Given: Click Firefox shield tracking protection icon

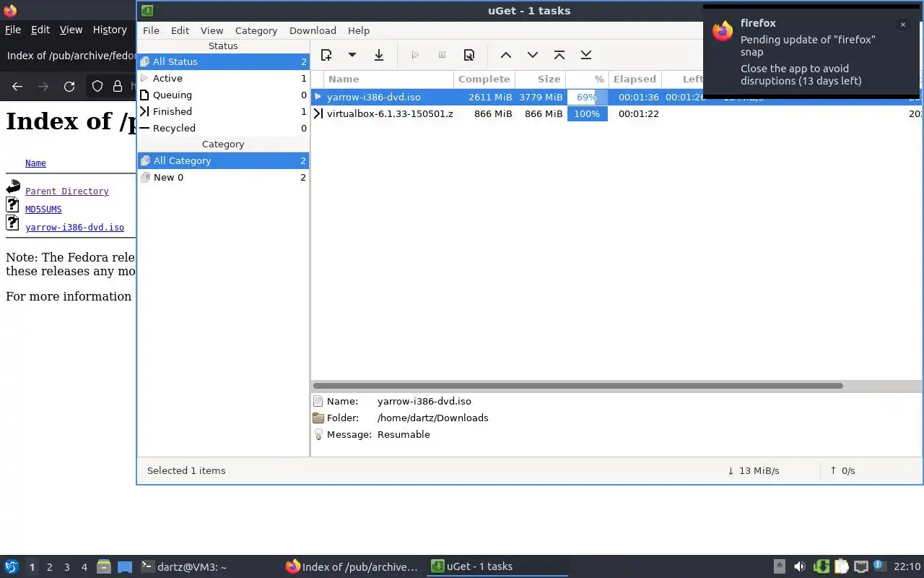Looking at the screenshot, I should pos(97,86).
